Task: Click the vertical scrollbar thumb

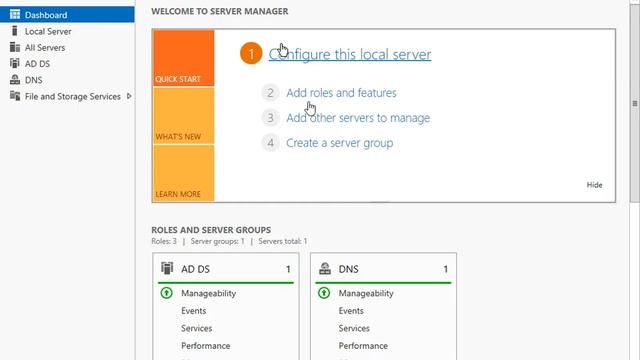Action: pyautogui.click(x=635, y=104)
